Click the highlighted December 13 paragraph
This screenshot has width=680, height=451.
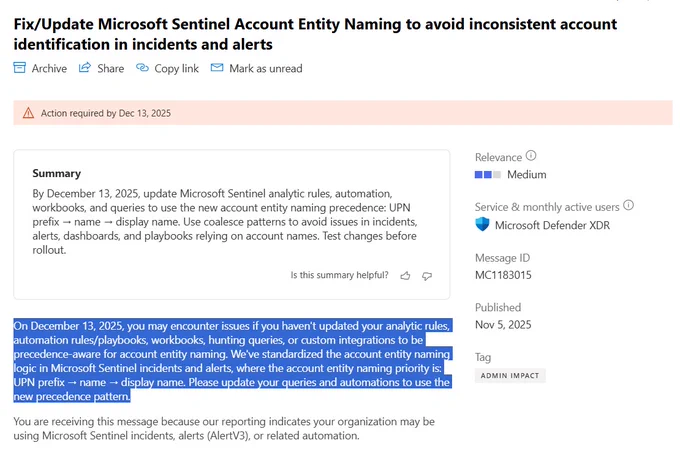pos(230,361)
